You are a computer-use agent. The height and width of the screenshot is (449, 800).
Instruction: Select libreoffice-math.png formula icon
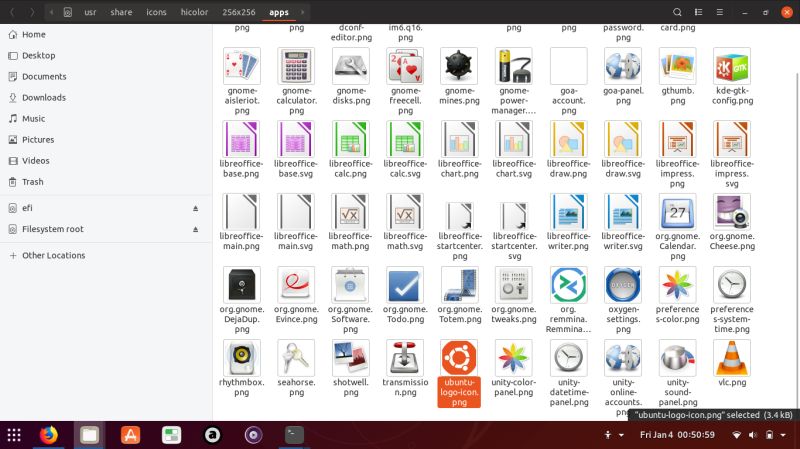[x=351, y=211]
